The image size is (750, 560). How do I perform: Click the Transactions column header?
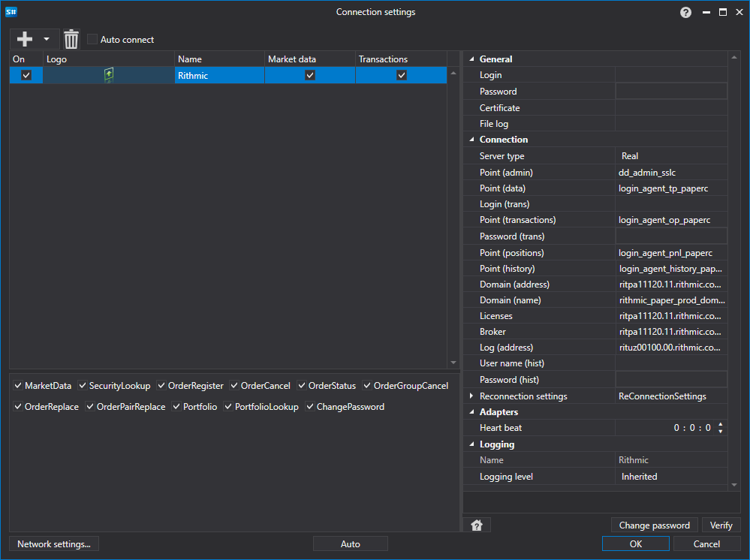point(401,59)
